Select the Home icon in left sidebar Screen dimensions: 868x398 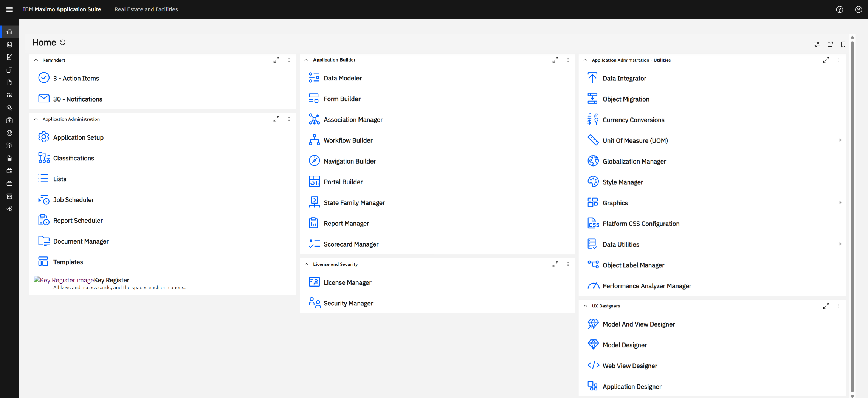click(x=9, y=32)
